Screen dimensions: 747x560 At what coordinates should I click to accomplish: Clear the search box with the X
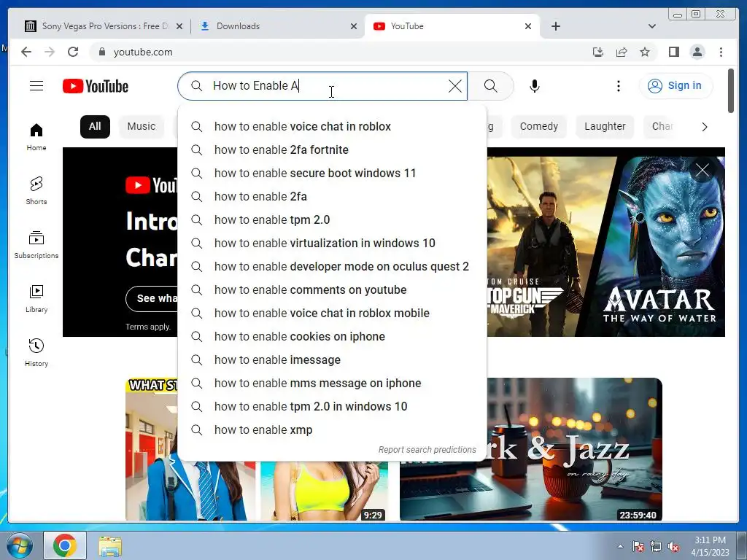coord(455,86)
